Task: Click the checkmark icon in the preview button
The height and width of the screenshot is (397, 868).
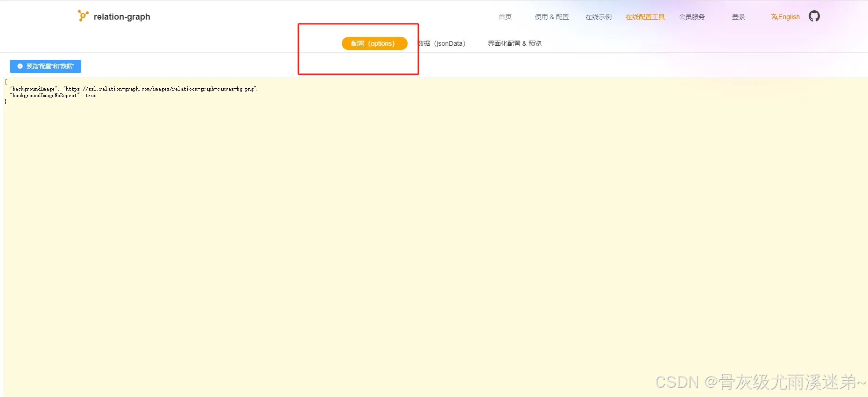Action: click(20, 66)
